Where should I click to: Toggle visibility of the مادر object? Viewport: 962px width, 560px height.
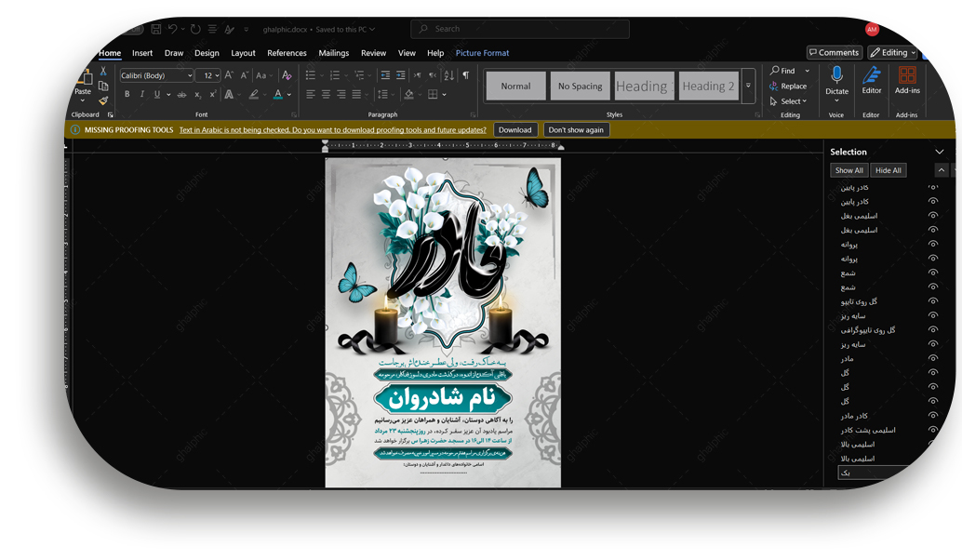point(933,358)
